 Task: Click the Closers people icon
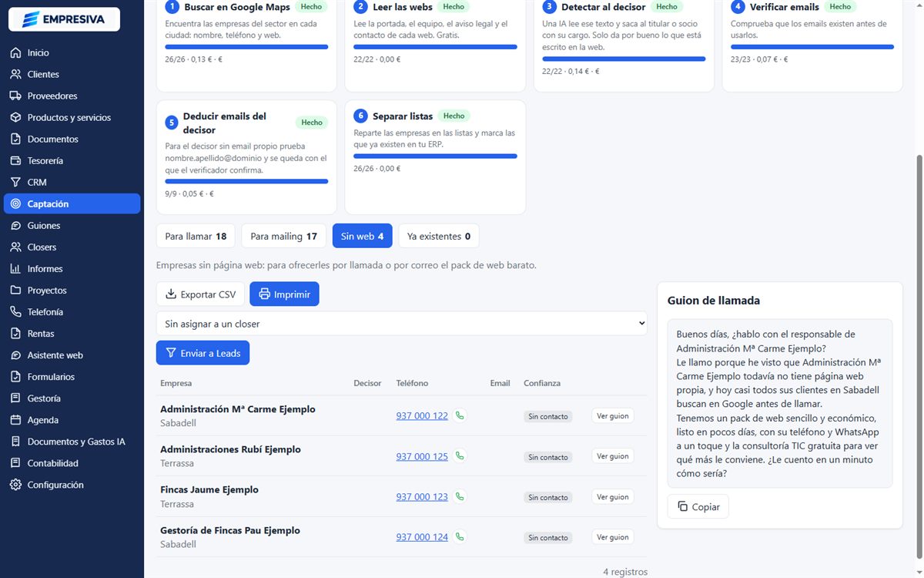tap(15, 247)
